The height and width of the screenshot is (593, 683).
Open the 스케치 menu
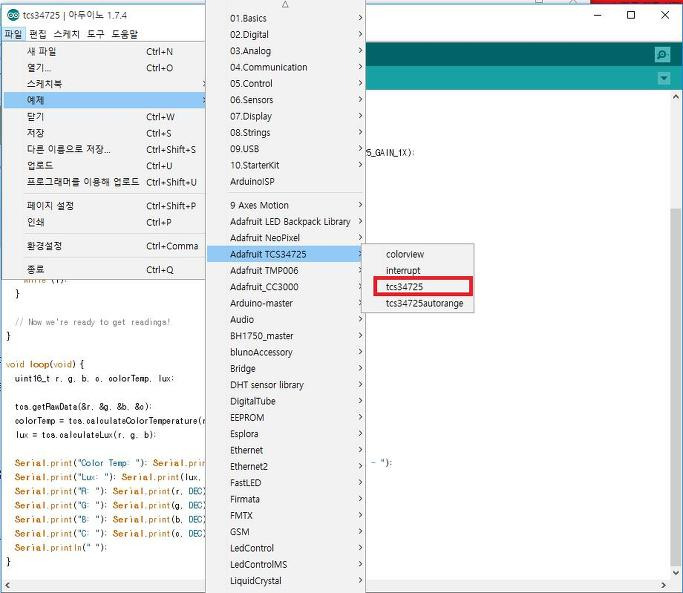pyautogui.click(x=67, y=34)
